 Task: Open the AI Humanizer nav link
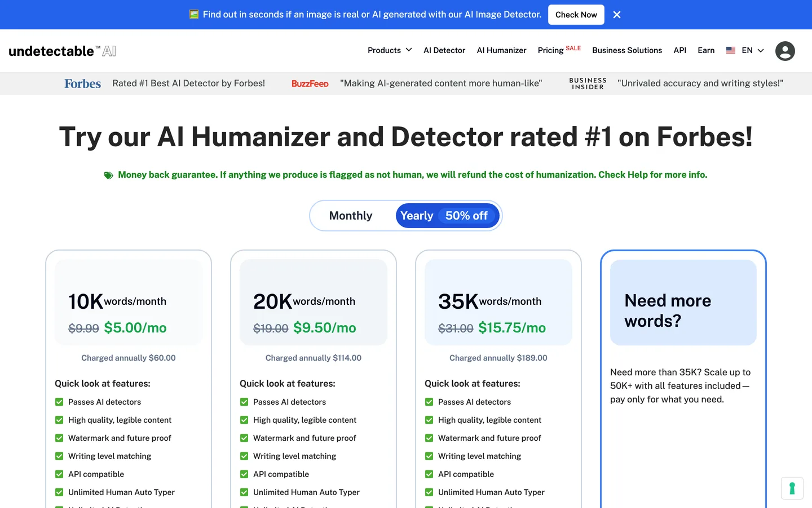tap(501, 50)
